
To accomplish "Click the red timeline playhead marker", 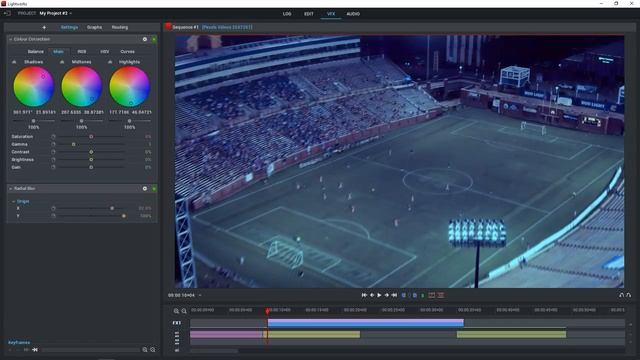I will point(267,311).
